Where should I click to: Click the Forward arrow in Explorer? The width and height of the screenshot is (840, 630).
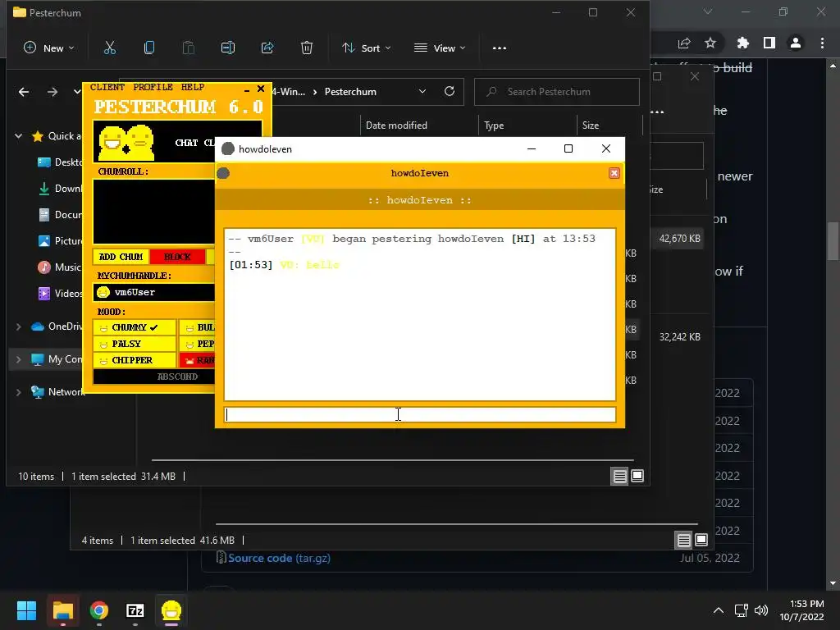[52, 92]
